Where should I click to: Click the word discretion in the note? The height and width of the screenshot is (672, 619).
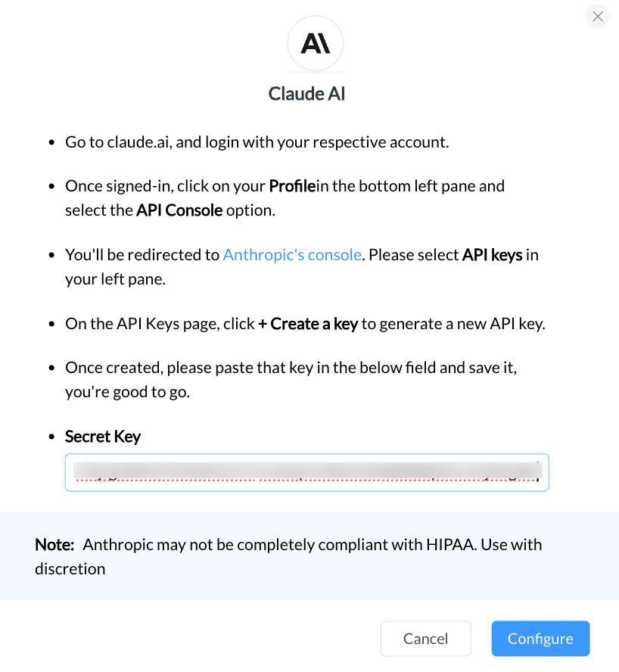[70, 569]
